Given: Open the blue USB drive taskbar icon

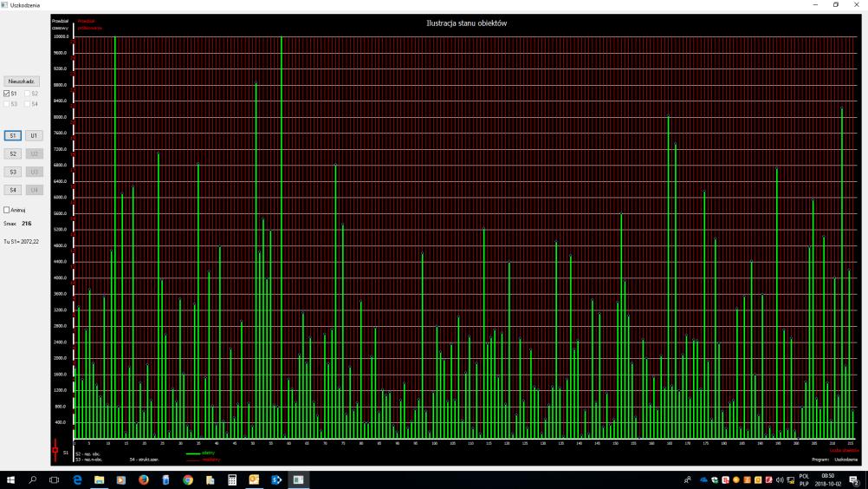Looking at the screenshot, I should pos(165,479).
